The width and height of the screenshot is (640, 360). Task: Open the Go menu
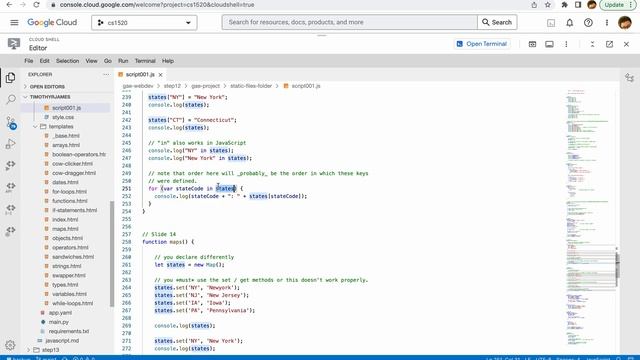coord(108,61)
